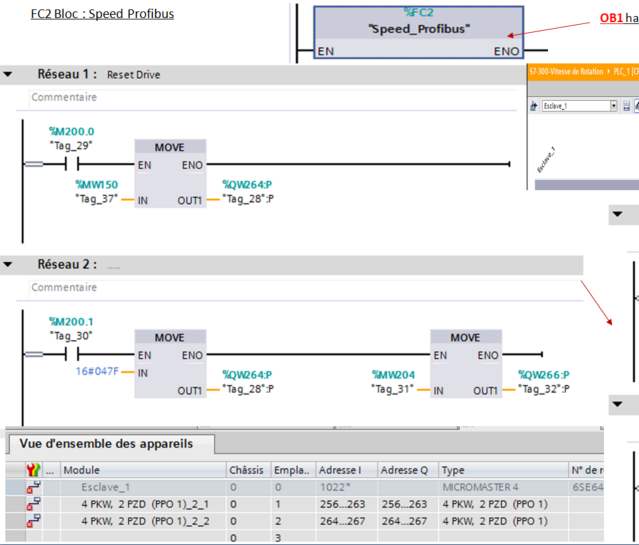Click the M200.0 Tag_29 contact

71,164
